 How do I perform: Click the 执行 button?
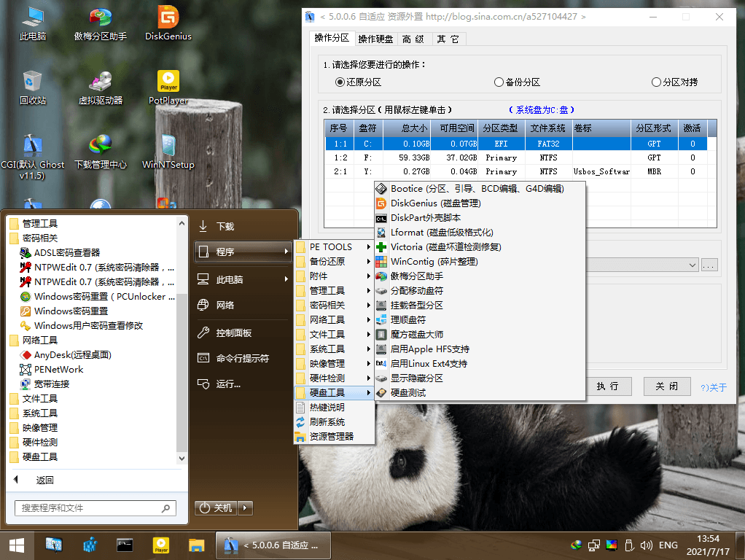point(608,386)
